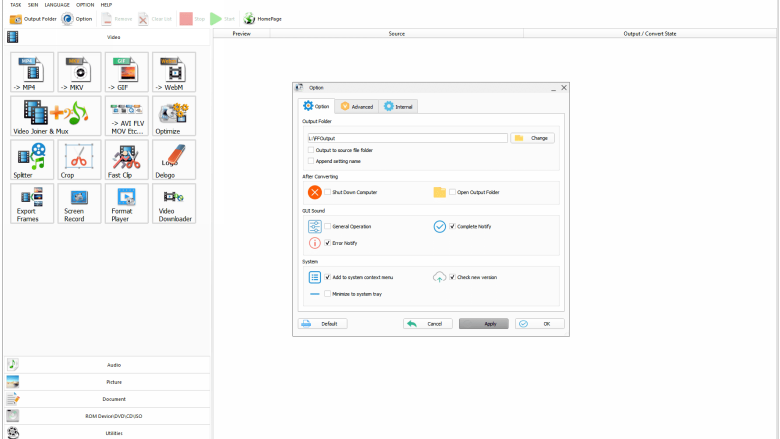Open the Splitter tool
This screenshot has width=780, height=439.
[x=32, y=160]
